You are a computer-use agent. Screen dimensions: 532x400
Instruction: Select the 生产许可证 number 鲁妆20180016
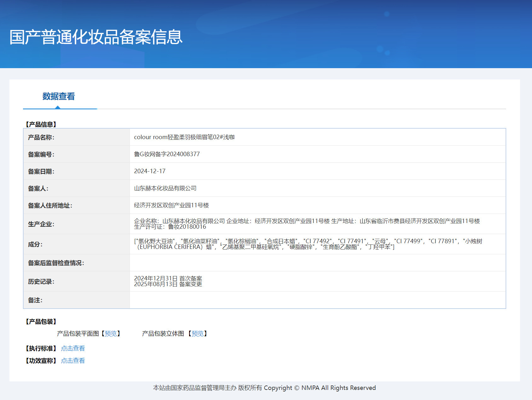point(187,227)
